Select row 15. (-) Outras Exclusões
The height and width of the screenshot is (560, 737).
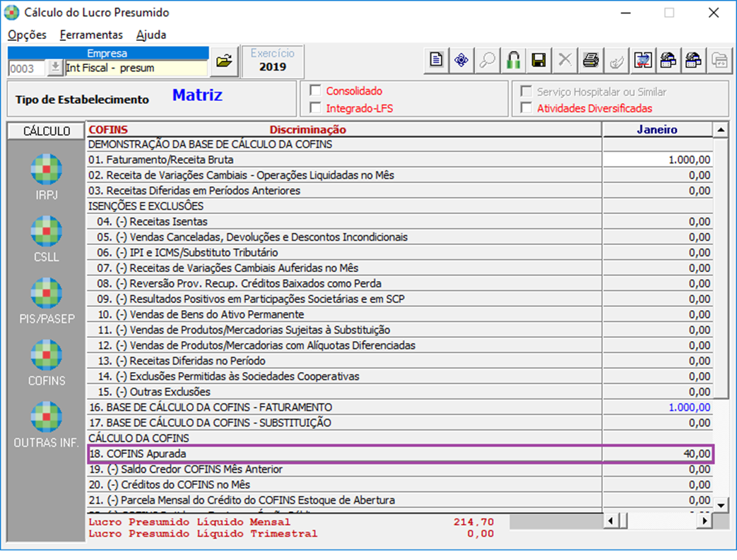click(344, 392)
